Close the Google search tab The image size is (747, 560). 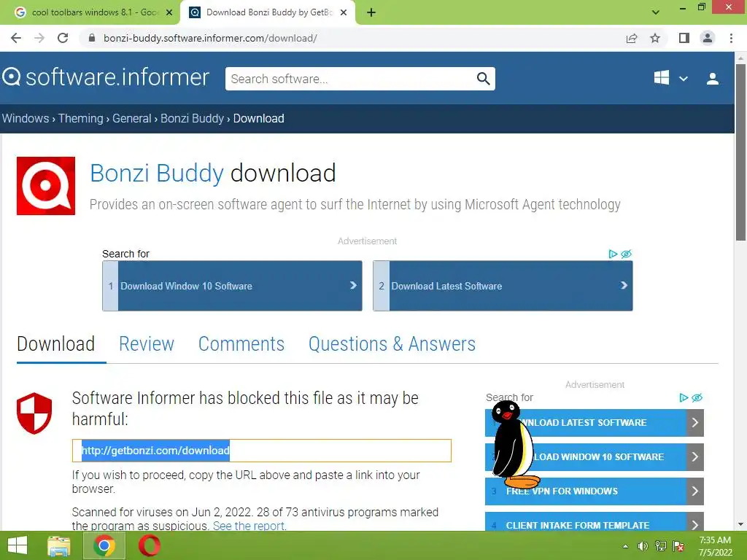point(169,12)
